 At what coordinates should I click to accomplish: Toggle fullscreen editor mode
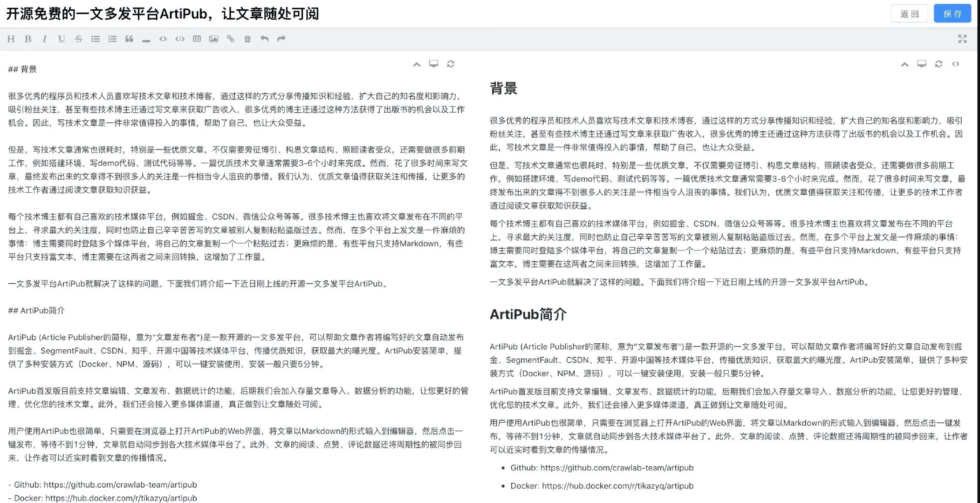[962, 39]
